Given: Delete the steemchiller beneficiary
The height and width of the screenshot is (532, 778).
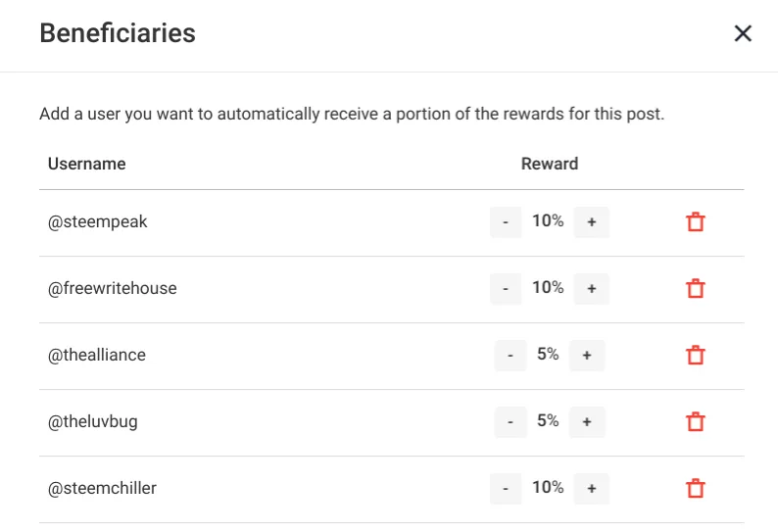Looking at the screenshot, I should click(696, 488).
